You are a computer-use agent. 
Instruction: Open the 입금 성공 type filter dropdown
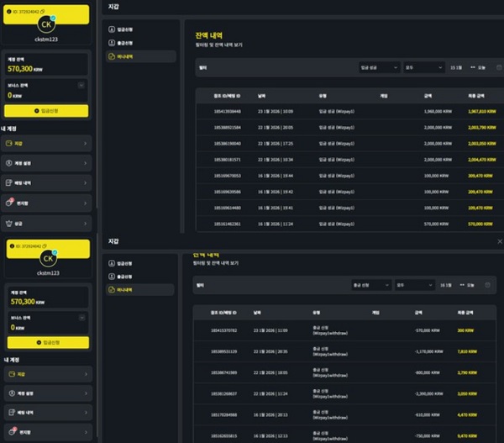(x=378, y=66)
